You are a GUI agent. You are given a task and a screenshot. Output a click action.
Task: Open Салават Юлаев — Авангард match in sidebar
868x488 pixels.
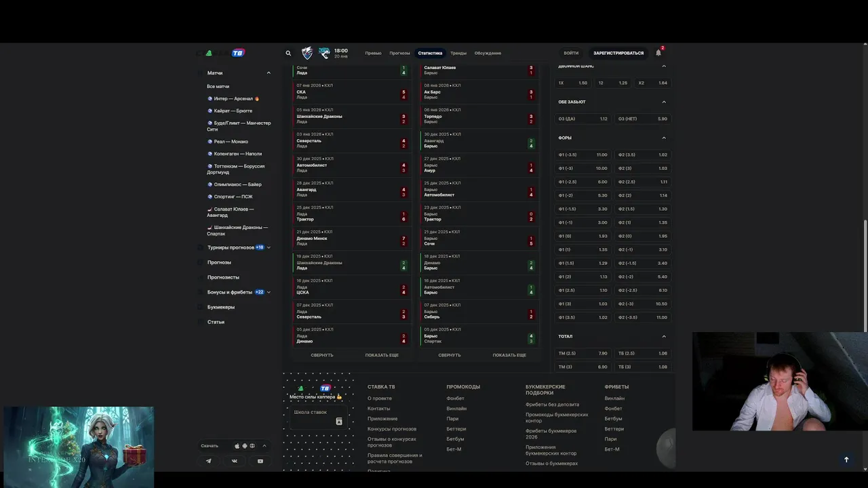click(231, 212)
